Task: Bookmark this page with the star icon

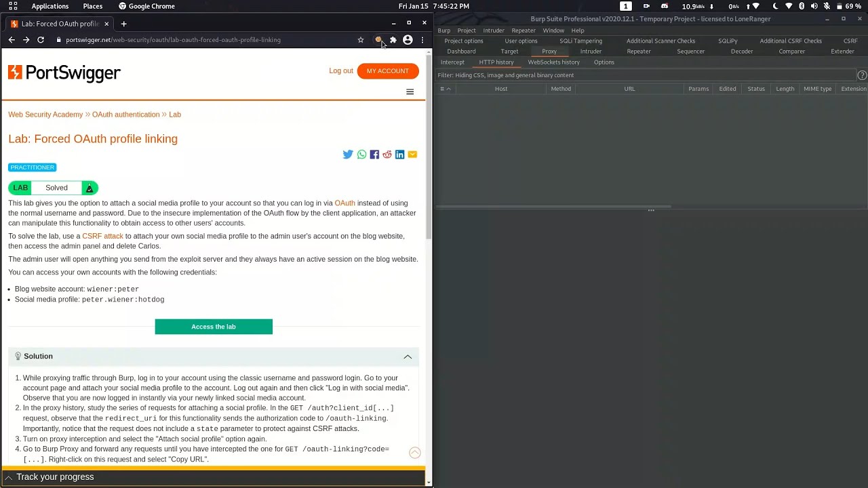Action: click(x=361, y=40)
